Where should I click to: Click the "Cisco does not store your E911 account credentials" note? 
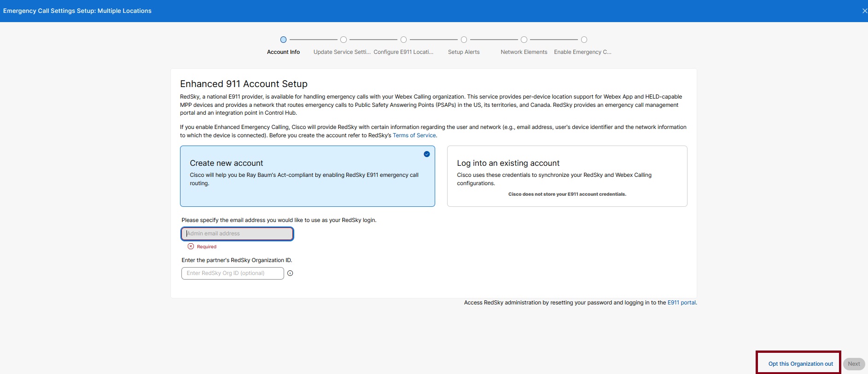567,194
